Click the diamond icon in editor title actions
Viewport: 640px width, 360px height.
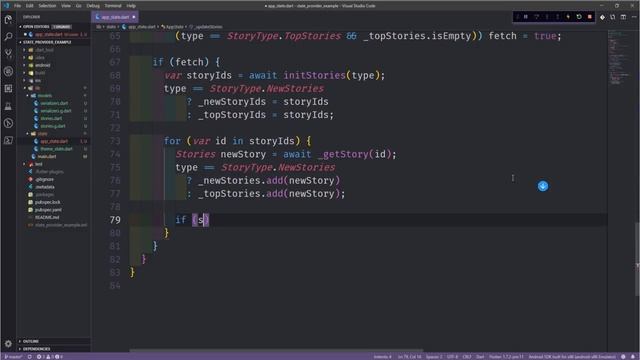pos(602,17)
